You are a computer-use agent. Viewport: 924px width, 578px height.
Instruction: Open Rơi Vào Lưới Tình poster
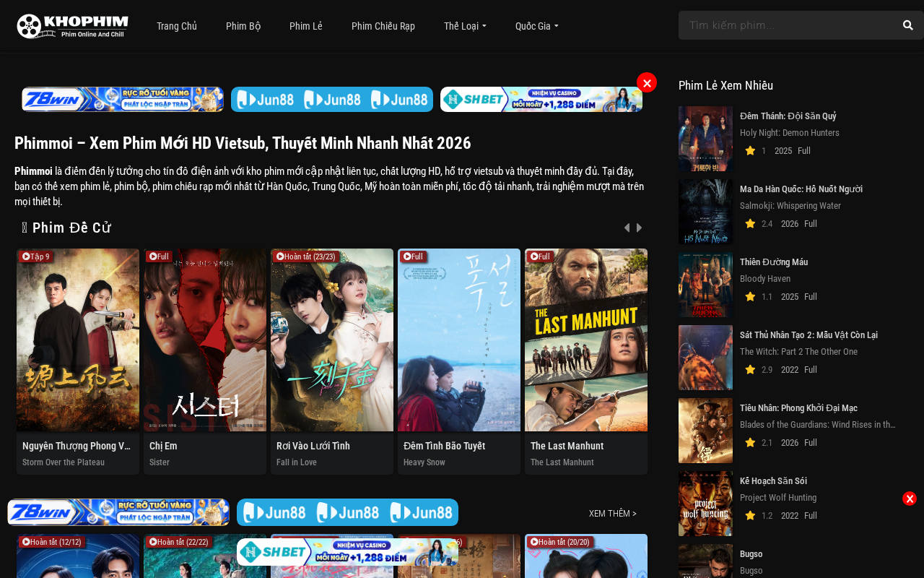click(332, 340)
